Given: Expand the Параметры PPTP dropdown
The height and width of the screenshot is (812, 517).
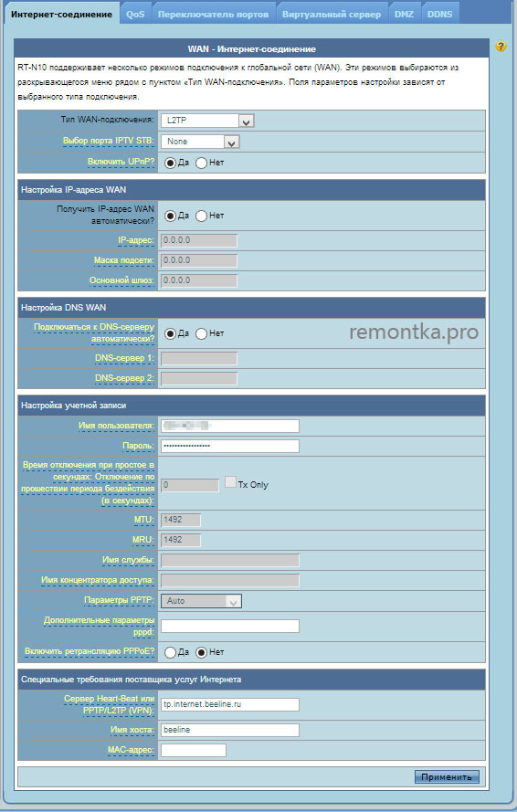Looking at the screenshot, I should pyautogui.click(x=201, y=601).
